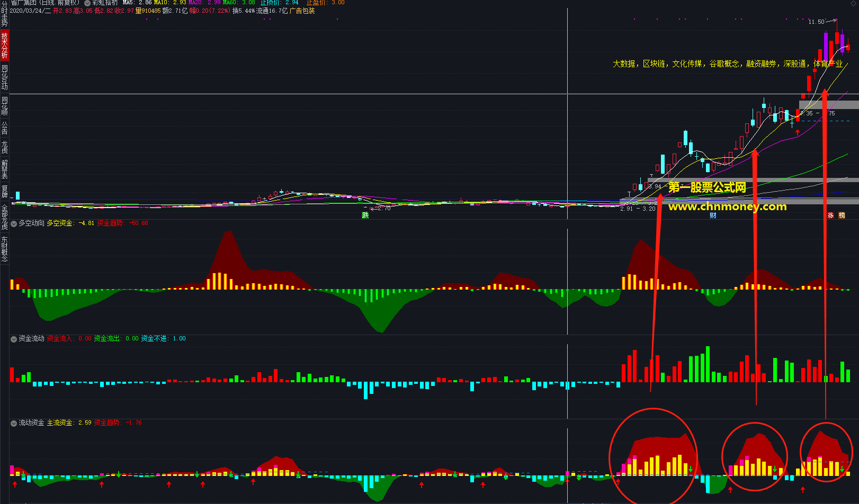Switch to the 同花顺 sidebar tab
This screenshot has width=859, height=504.
pyautogui.click(x=4, y=106)
